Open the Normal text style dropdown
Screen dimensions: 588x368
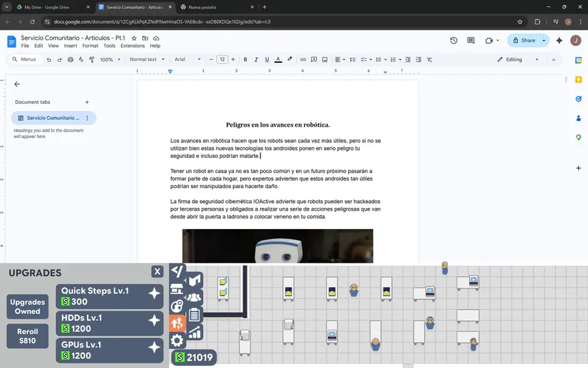147,60
